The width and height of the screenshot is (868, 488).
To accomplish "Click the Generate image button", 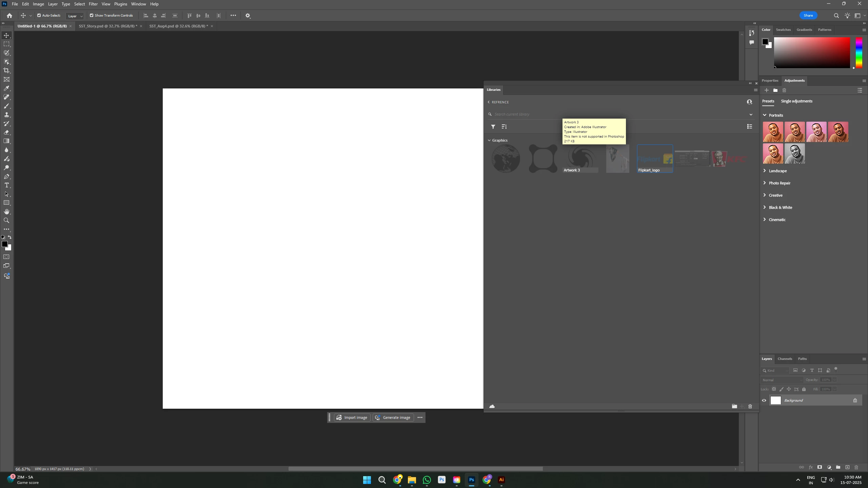I will tap(393, 418).
